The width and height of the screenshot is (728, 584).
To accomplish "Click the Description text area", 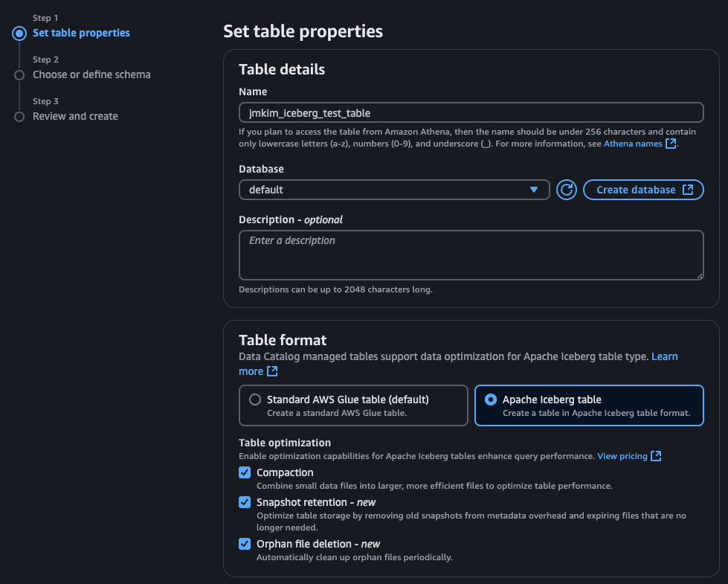I will coord(471,255).
